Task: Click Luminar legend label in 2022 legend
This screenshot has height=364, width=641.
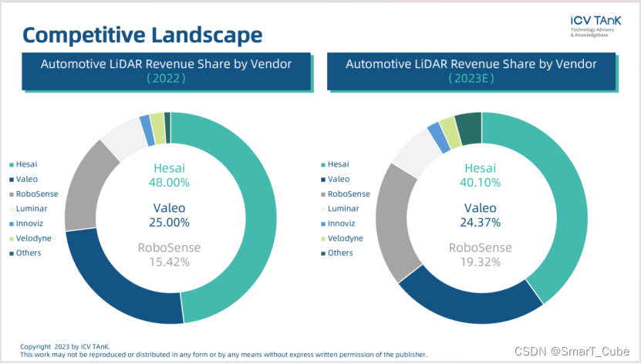Action: 32,208
